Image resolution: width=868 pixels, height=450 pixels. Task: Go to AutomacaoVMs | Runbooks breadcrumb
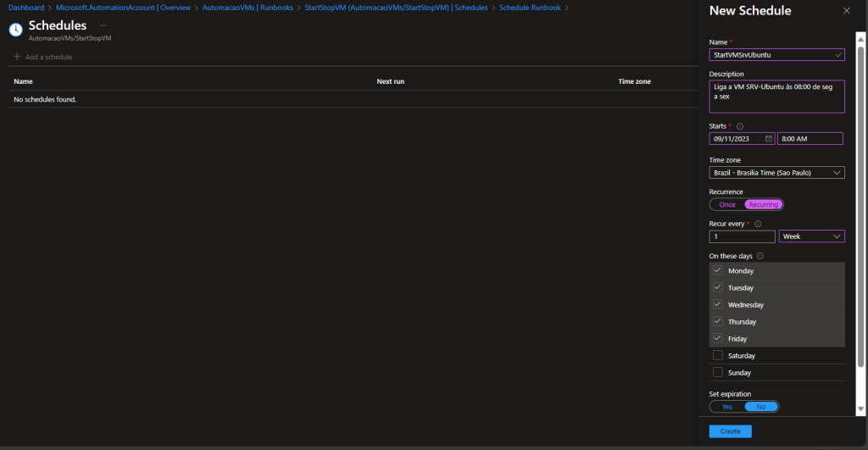(248, 8)
